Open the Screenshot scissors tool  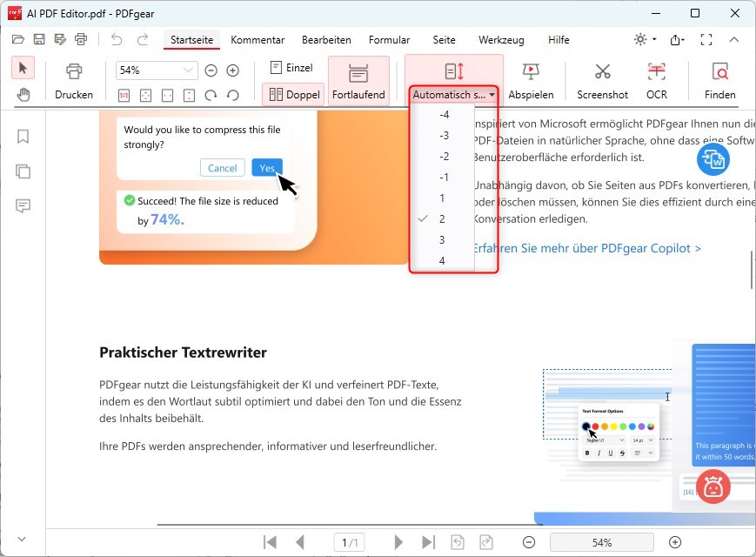click(x=602, y=81)
